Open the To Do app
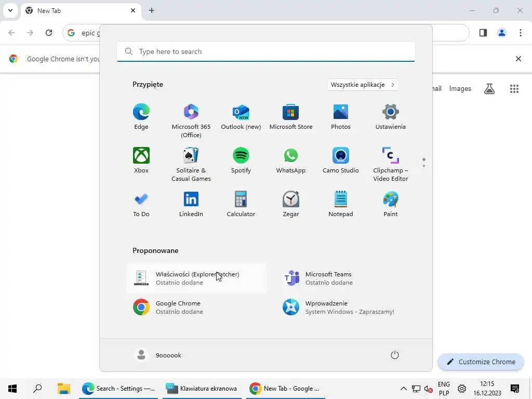This screenshot has height=399, width=532. click(x=141, y=204)
